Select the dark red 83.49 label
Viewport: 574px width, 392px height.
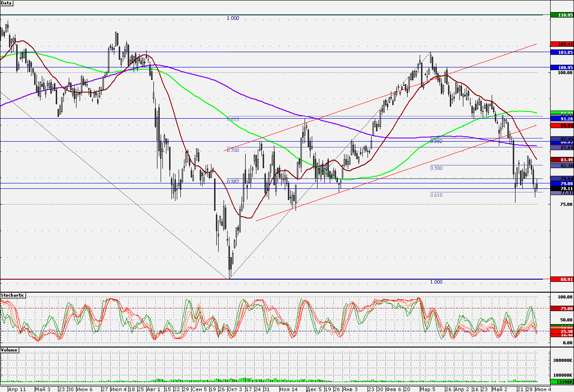[x=562, y=160]
